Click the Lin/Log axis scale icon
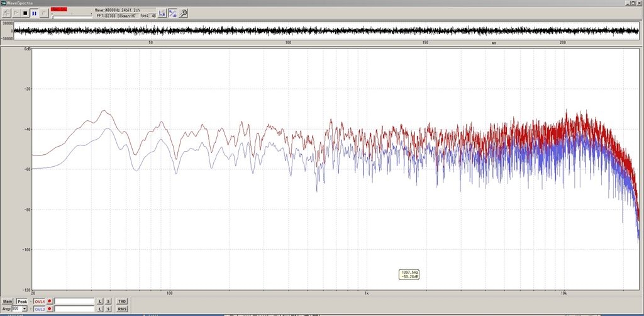Image resolution: width=644 pixels, height=316 pixels. click(x=162, y=13)
